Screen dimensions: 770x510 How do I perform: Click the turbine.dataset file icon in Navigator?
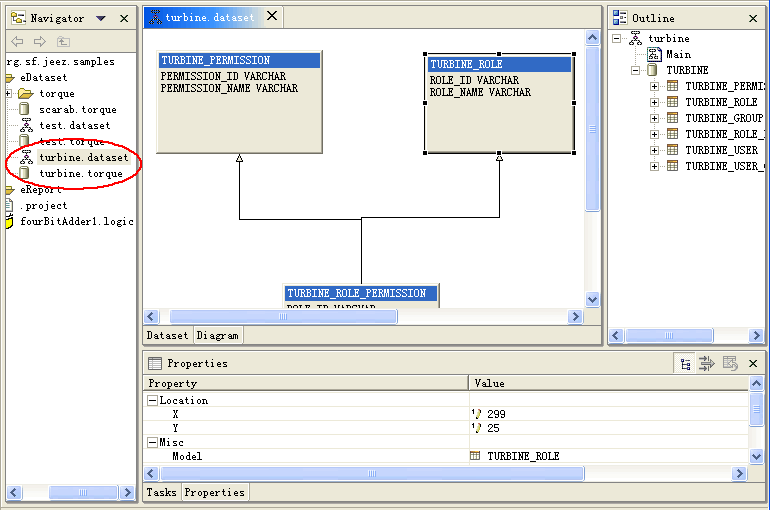coord(26,157)
